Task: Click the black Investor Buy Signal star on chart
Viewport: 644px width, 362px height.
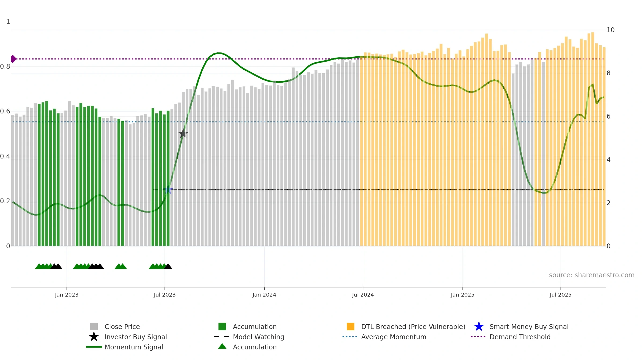Action: click(183, 133)
